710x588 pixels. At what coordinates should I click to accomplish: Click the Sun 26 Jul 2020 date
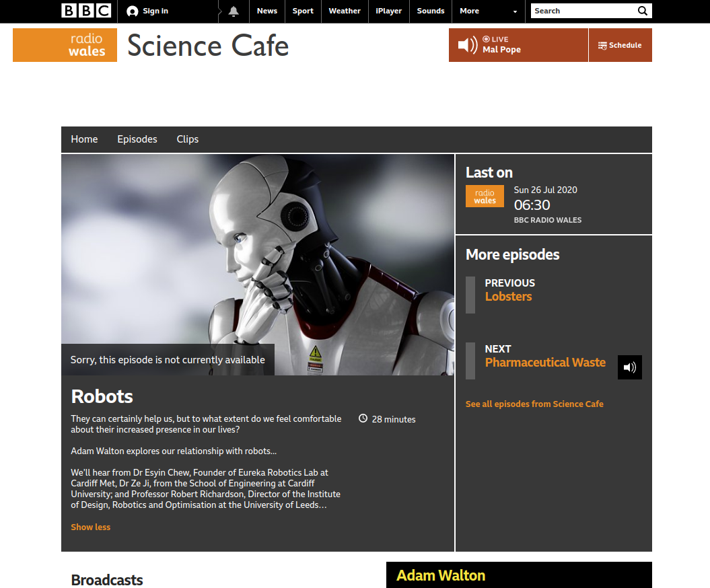[x=545, y=190]
